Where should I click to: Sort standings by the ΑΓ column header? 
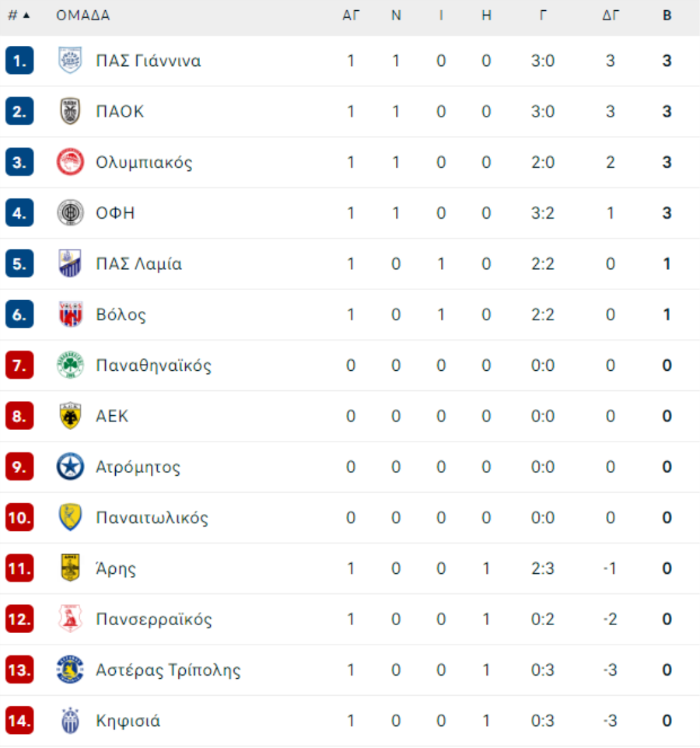(x=351, y=16)
